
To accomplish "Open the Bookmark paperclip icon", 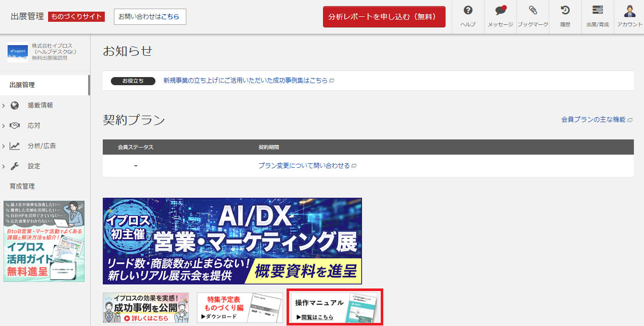I will click(533, 11).
